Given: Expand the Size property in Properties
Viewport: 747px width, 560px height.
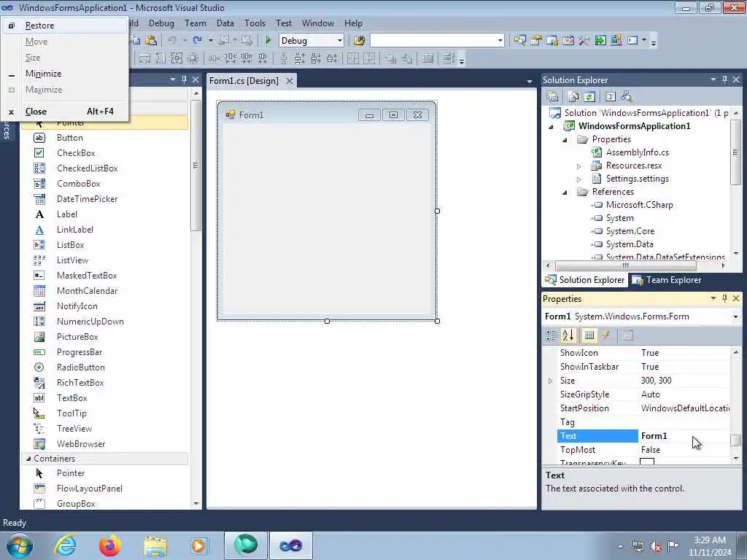Looking at the screenshot, I should [550, 381].
